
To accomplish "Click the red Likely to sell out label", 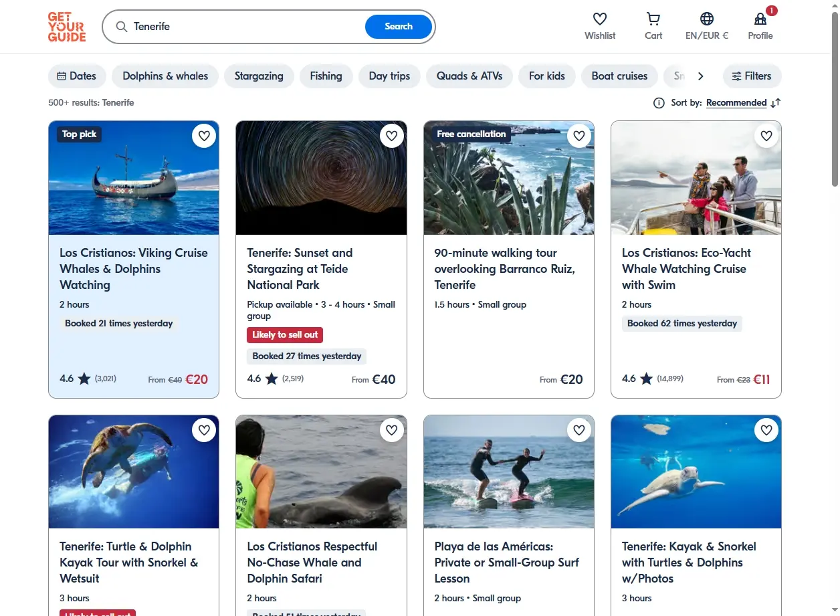I will (x=285, y=335).
